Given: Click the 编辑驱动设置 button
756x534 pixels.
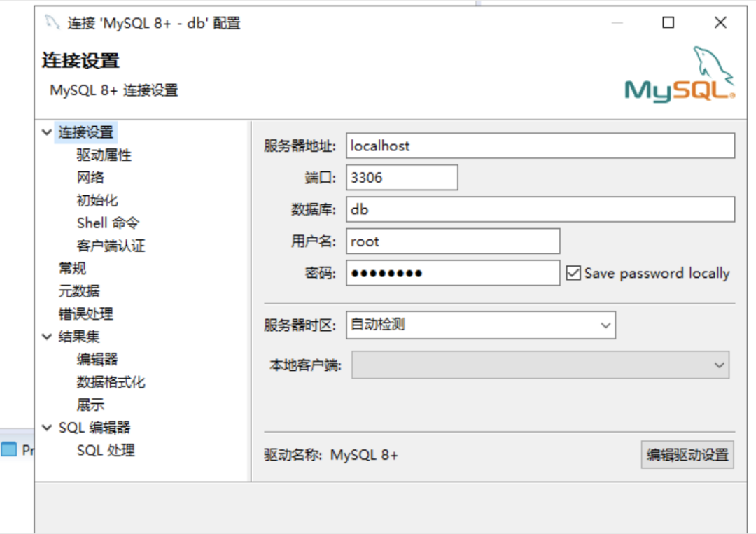Looking at the screenshot, I should 687,454.
